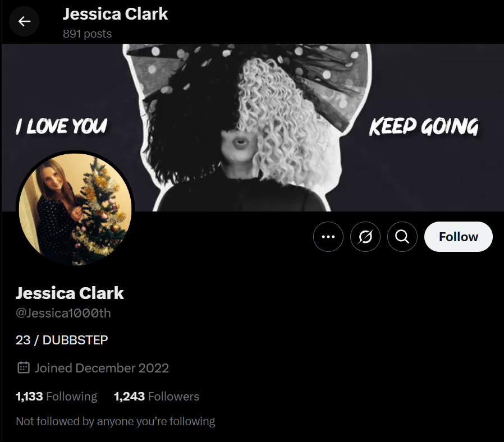Click 'Not followed by anyone you're following'

click(x=116, y=421)
